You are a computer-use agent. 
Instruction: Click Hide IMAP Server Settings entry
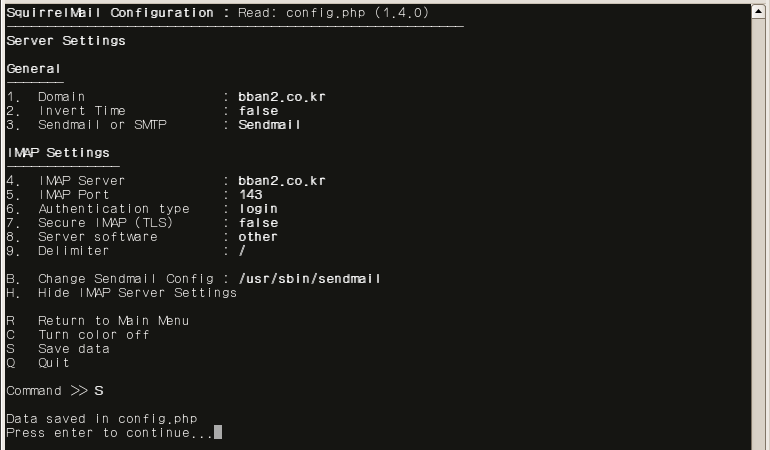[x=122, y=293]
